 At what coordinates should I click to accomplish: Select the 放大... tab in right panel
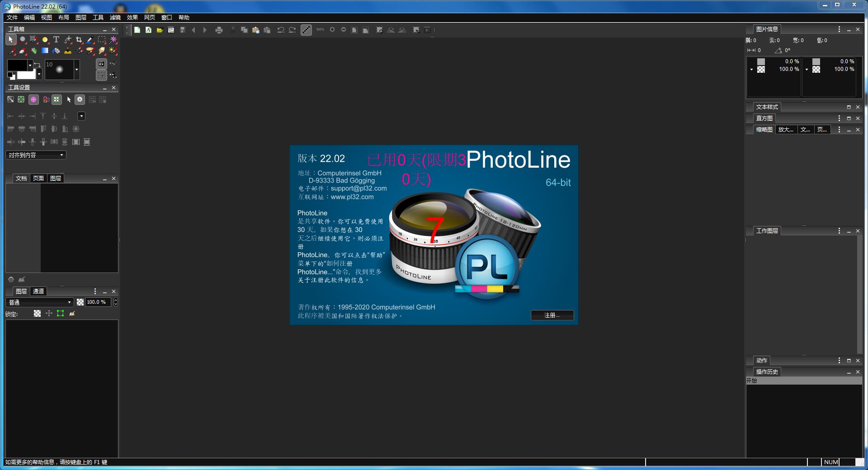(786, 129)
